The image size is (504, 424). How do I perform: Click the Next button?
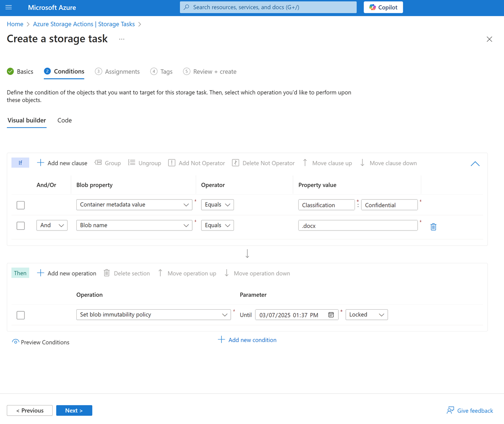point(74,410)
